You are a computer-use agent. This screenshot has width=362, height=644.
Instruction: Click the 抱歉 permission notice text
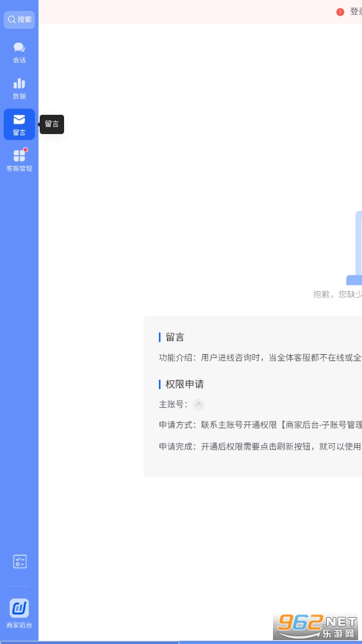338,294
